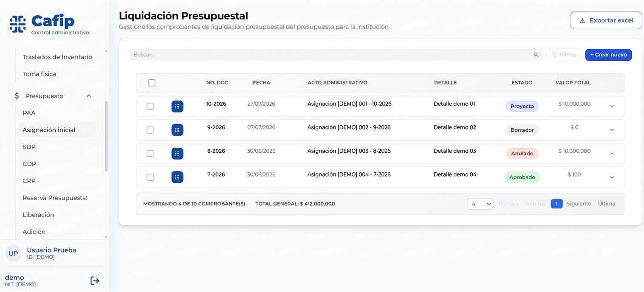644x292 pixels.
Task: Click the Buscar search field
Action: coord(336,55)
